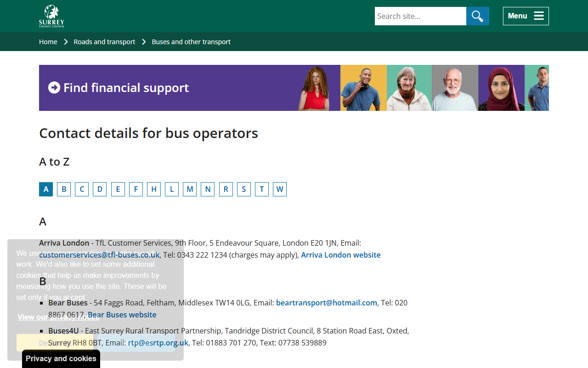
Task: Click arrow icon beside Find financial support
Action: (x=54, y=87)
